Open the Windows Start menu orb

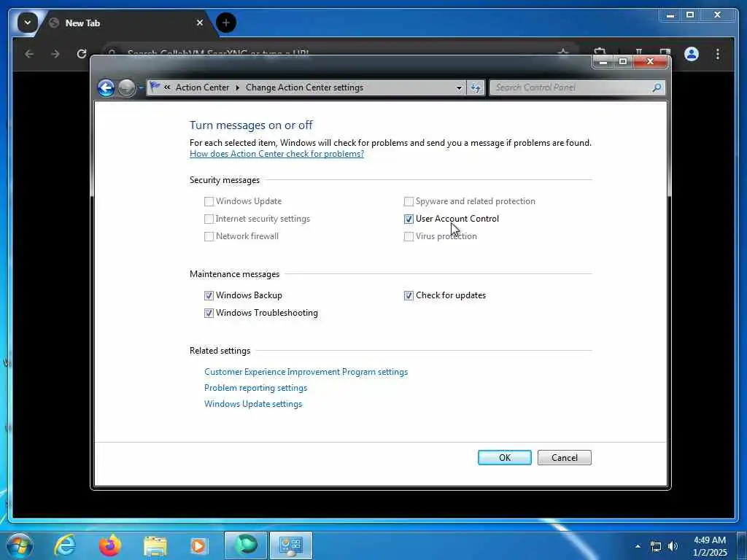click(20, 545)
